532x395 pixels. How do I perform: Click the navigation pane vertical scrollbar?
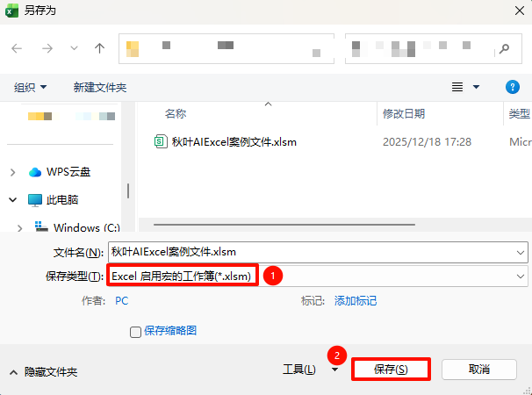tap(128, 190)
